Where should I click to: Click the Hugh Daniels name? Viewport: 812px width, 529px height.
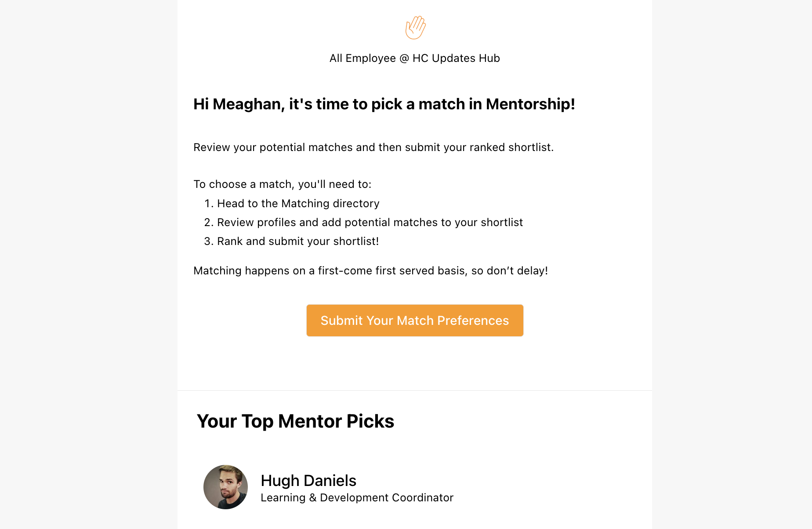pyautogui.click(x=308, y=481)
